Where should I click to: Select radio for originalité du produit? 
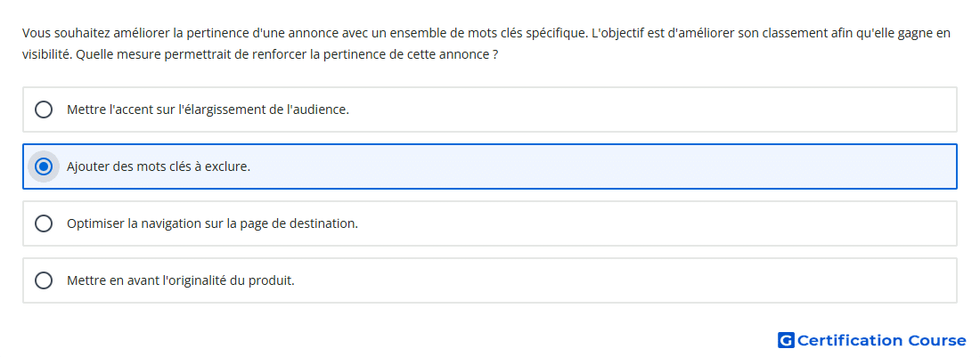pyautogui.click(x=44, y=280)
